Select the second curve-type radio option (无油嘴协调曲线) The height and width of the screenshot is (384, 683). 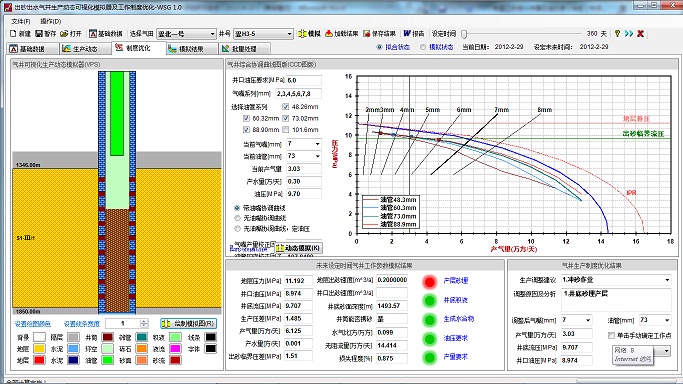tap(237, 218)
